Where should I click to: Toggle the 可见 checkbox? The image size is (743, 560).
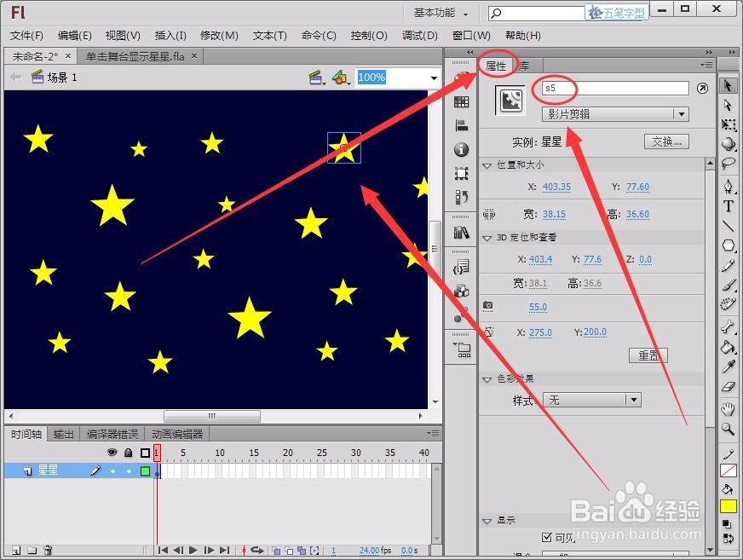coord(547,537)
